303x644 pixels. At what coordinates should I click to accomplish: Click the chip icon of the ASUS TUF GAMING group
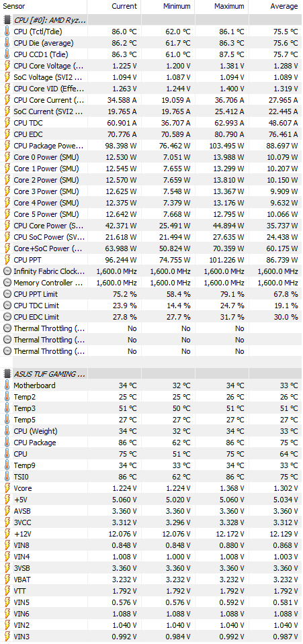coord(7,374)
